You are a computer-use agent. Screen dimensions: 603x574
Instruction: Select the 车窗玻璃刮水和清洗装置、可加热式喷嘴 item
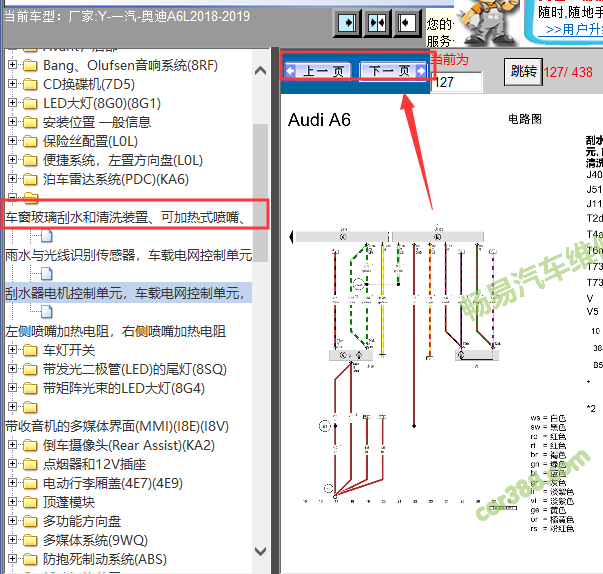coord(125,218)
